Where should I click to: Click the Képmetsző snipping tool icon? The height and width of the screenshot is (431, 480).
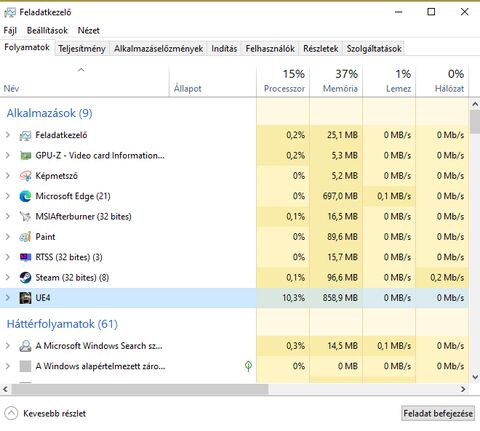[x=25, y=176]
